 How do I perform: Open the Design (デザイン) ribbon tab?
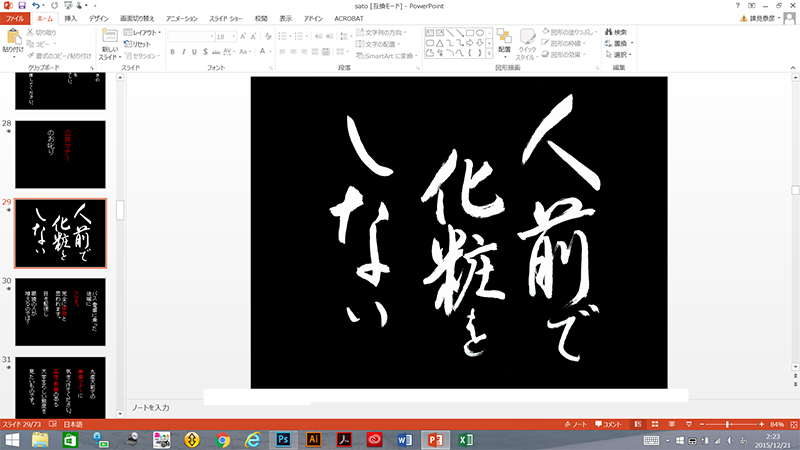tap(98, 18)
